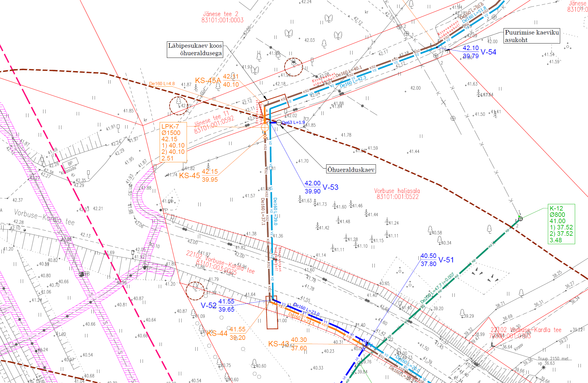Select the De63 L=1.9 pipe label
588x383 pixels.
(293, 122)
